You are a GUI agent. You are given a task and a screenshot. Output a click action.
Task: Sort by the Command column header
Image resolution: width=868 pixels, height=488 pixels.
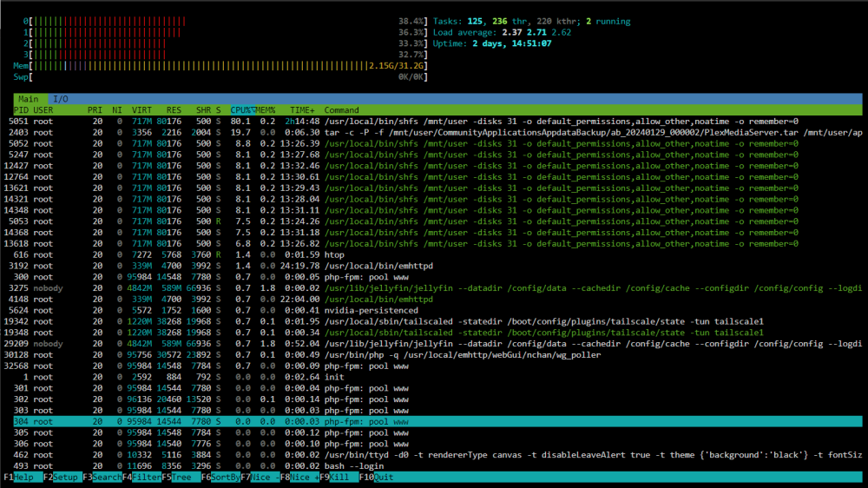click(x=341, y=109)
